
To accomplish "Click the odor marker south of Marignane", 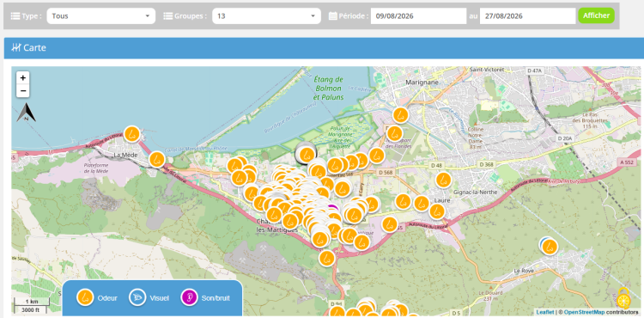I will (x=400, y=115).
